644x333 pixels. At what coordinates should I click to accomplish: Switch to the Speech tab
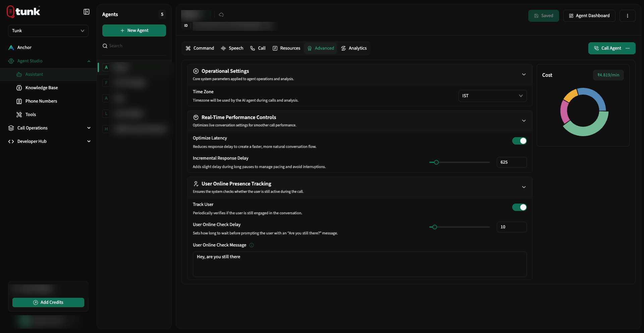232,48
